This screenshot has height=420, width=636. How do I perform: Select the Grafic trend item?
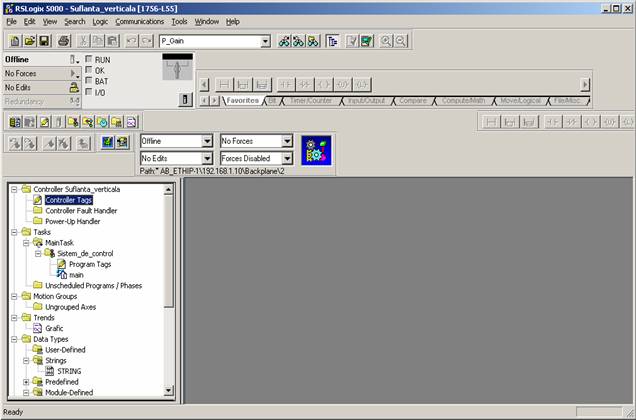click(x=54, y=328)
